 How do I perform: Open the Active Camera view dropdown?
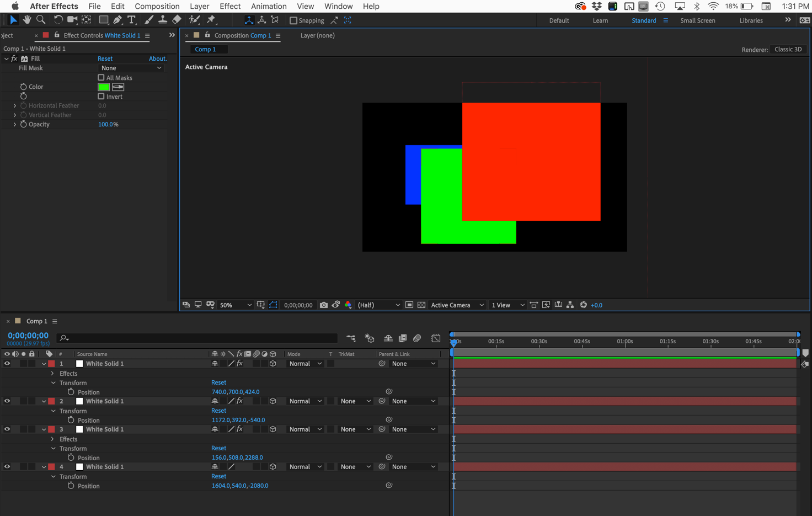click(457, 305)
